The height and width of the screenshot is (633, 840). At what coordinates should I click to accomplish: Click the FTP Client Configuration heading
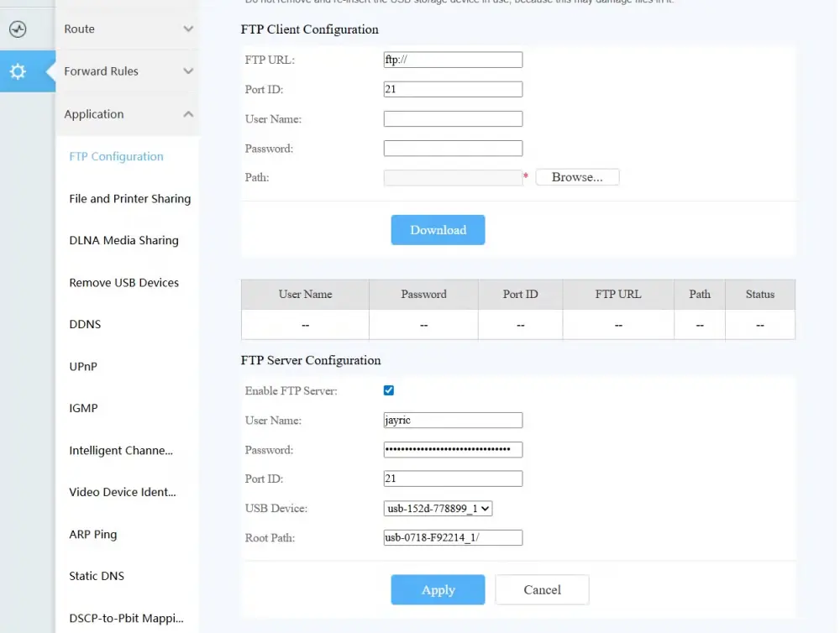[310, 29]
